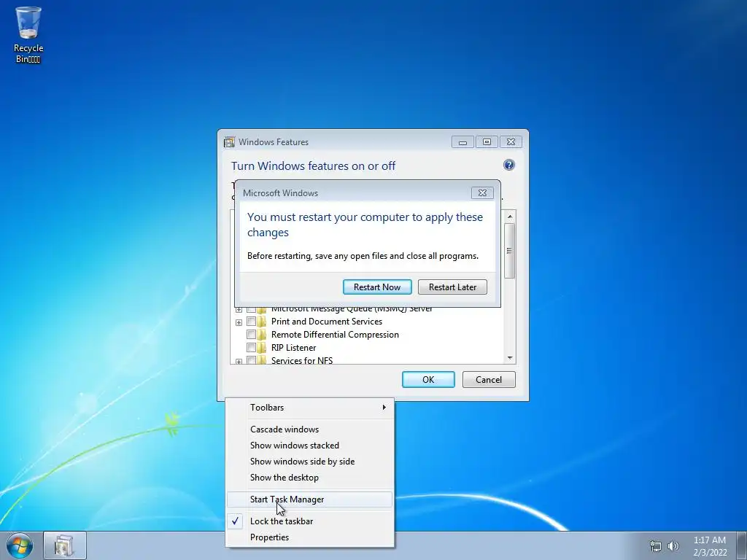Image resolution: width=747 pixels, height=560 pixels.
Task: Select the RIP Listener feature row text
Action: [293, 348]
